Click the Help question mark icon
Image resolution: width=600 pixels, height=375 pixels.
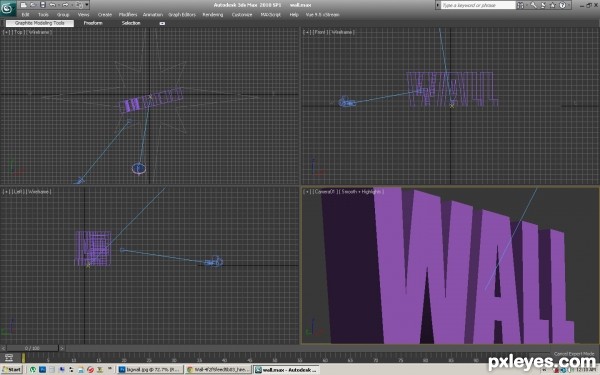(562, 5)
